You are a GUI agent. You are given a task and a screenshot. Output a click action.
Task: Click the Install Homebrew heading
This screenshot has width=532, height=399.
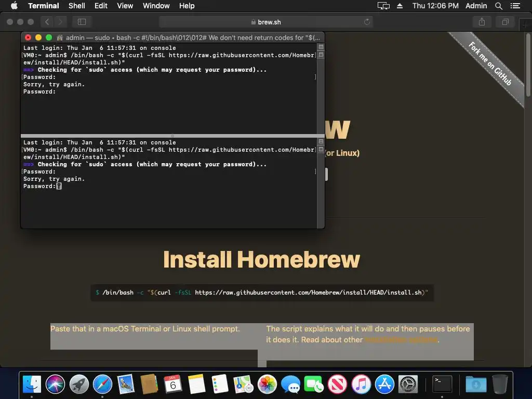click(x=261, y=260)
